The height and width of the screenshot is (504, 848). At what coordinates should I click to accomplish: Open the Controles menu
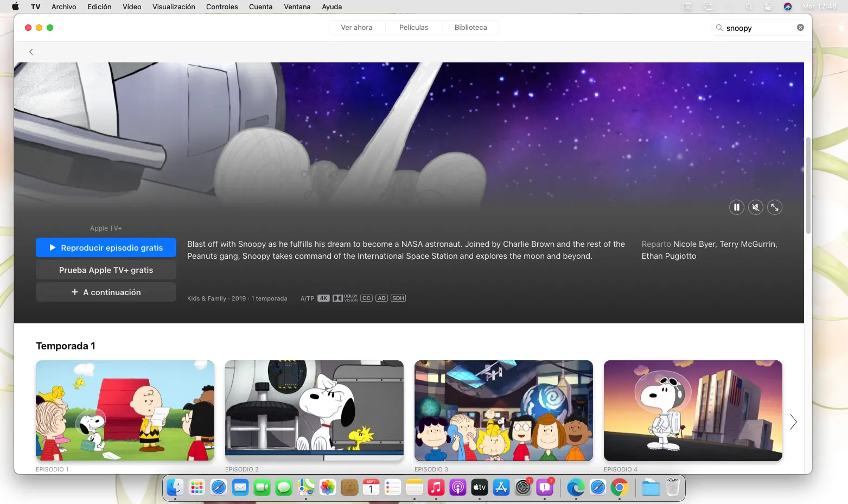(x=222, y=7)
